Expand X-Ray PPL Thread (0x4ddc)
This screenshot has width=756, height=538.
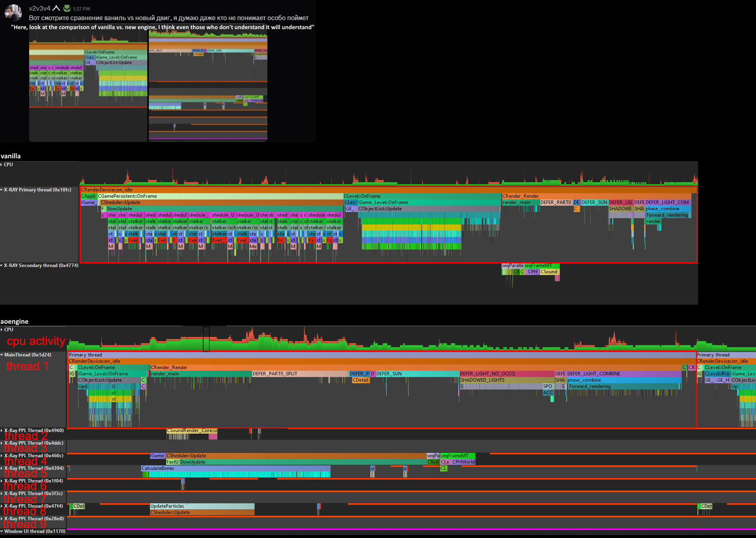coord(2,443)
